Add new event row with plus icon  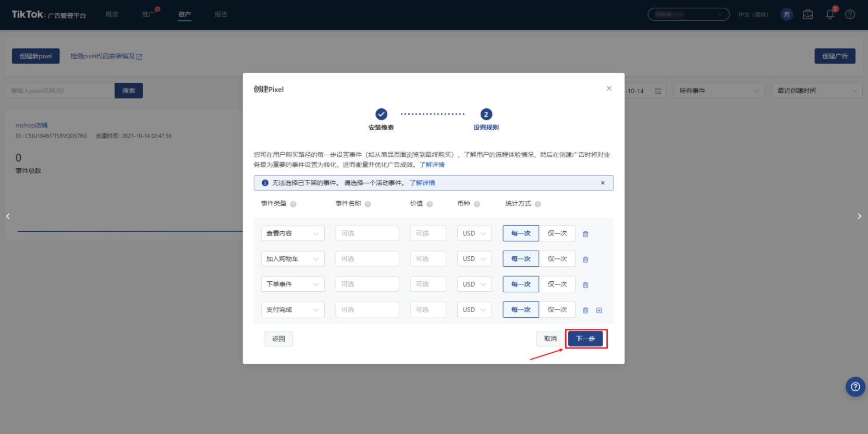point(599,311)
